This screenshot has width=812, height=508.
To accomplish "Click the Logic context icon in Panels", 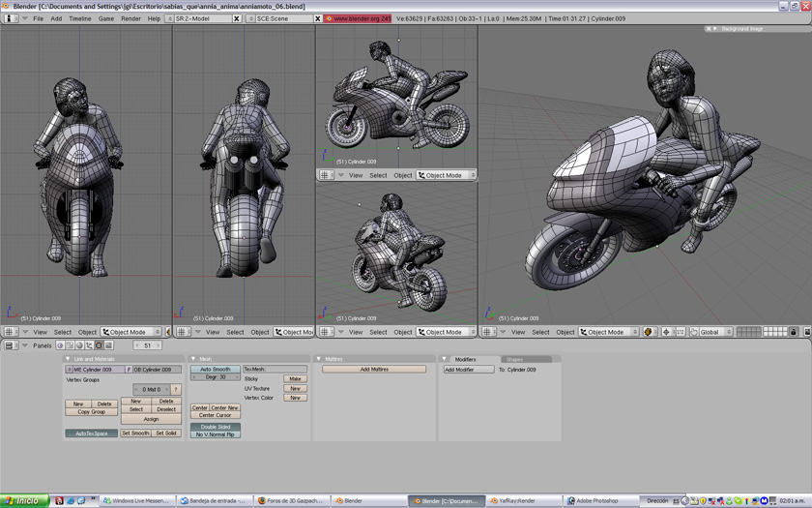I will pyautogui.click(x=60, y=345).
